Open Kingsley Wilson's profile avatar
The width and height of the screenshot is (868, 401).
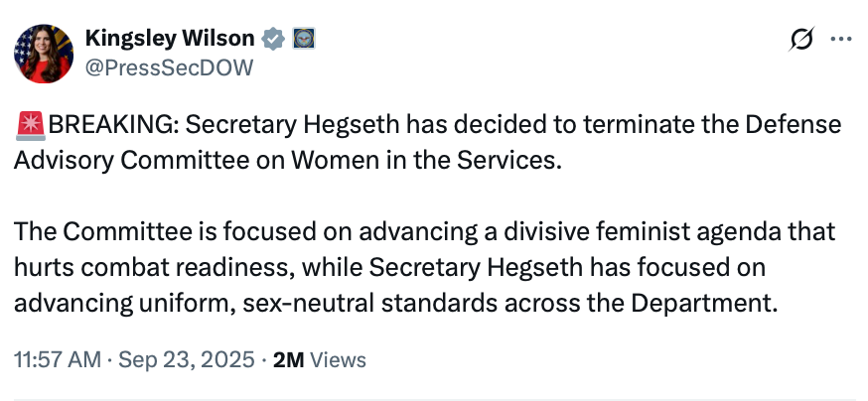pos(44,54)
